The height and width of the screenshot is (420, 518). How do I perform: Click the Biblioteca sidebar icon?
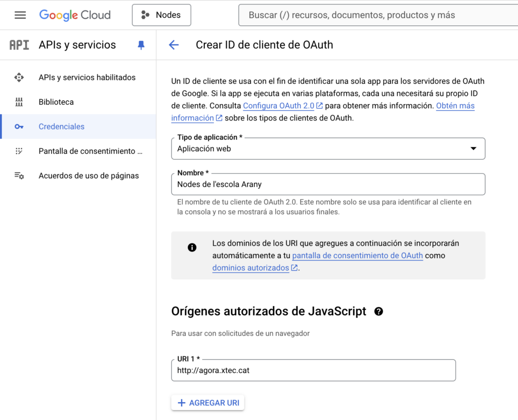[19, 102]
